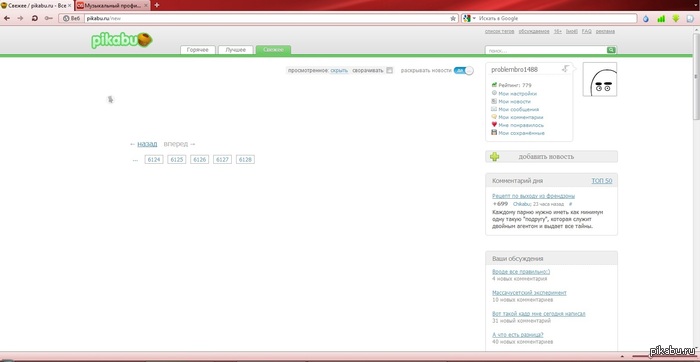Image resolution: width=700 pixels, height=362 pixels.
Task: Switch to the Лучшее tab
Action: coord(236,50)
